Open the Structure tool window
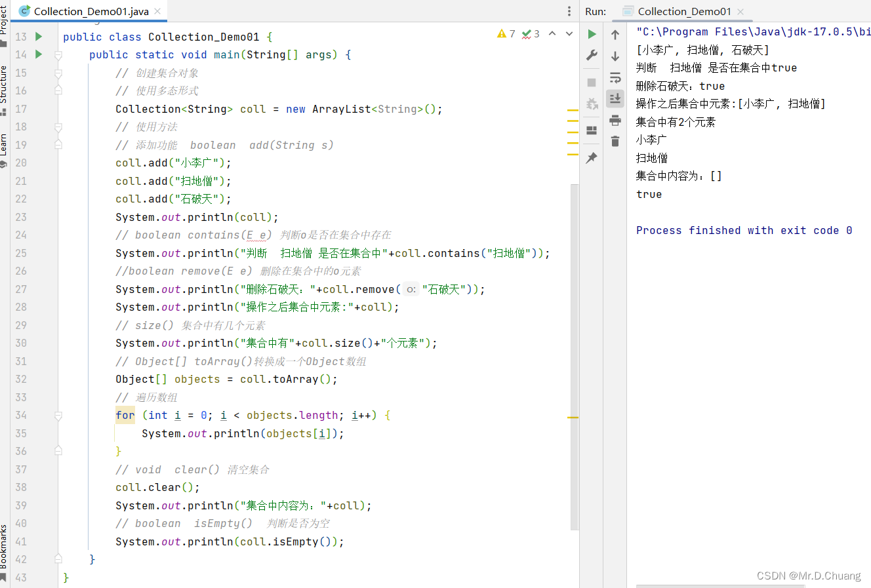 (5, 90)
